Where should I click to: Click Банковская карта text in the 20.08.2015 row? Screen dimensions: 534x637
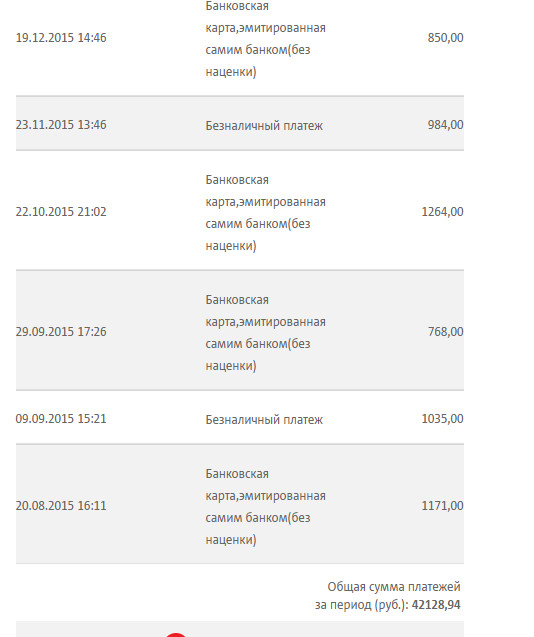(x=265, y=507)
